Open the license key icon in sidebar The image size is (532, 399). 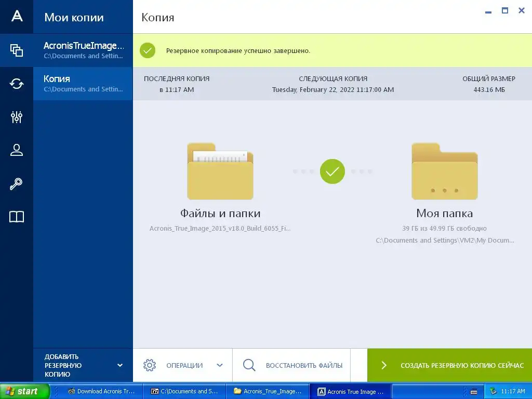point(16,183)
